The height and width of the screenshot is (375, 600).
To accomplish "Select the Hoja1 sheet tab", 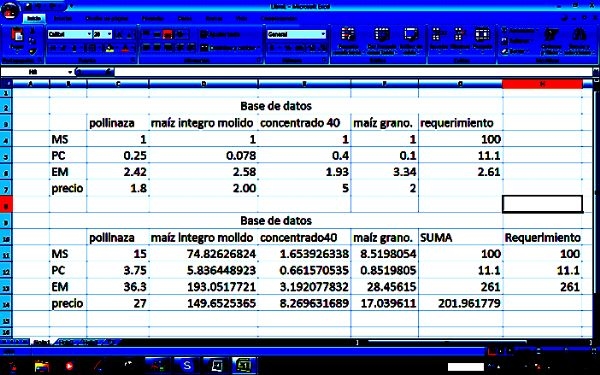I will point(41,342).
